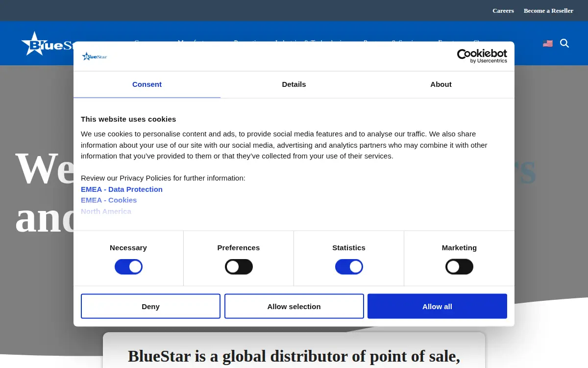Click the 'BlueStar is a global distributor' heading
This screenshot has height=368, width=588.
(294, 356)
